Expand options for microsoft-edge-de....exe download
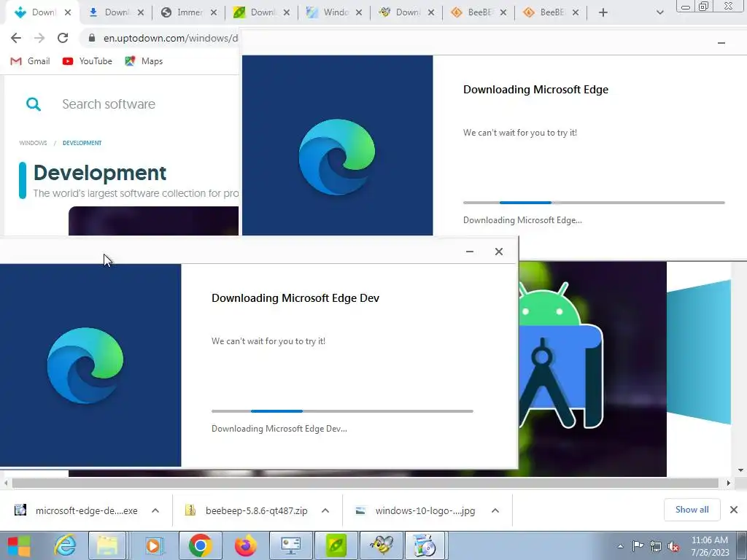 (155, 510)
